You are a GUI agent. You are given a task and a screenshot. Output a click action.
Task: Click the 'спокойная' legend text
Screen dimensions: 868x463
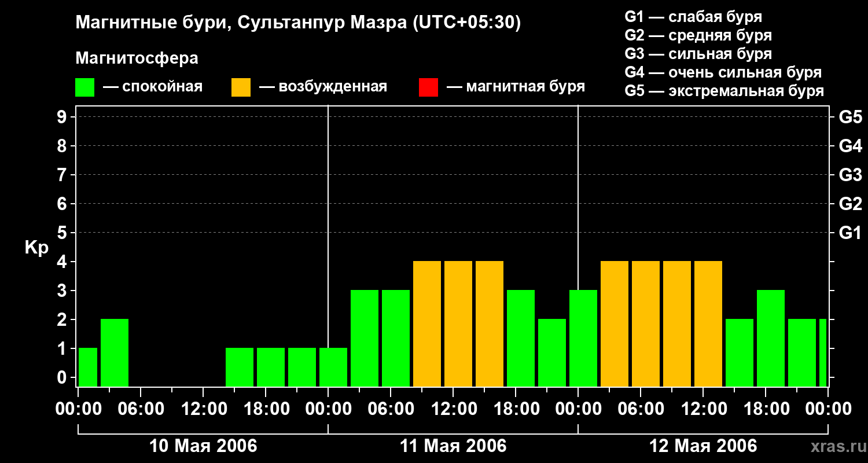click(x=163, y=87)
